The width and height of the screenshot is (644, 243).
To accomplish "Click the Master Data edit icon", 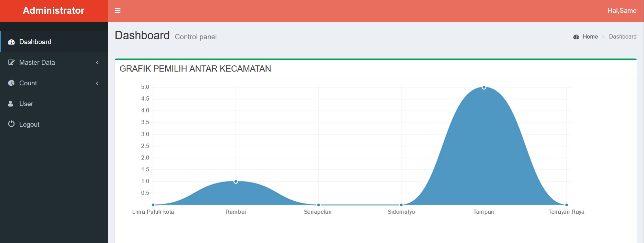I will 11,62.
